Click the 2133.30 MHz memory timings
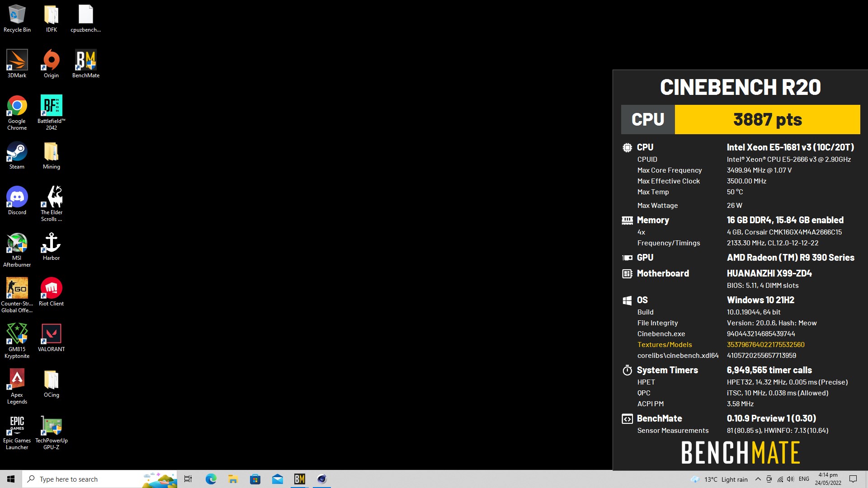 tap(772, 243)
